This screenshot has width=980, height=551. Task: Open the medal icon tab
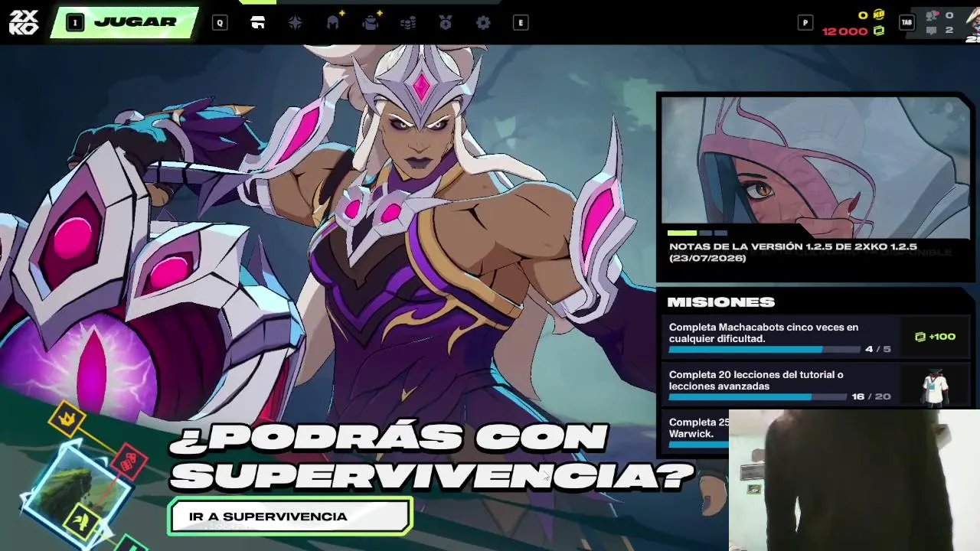[446, 23]
